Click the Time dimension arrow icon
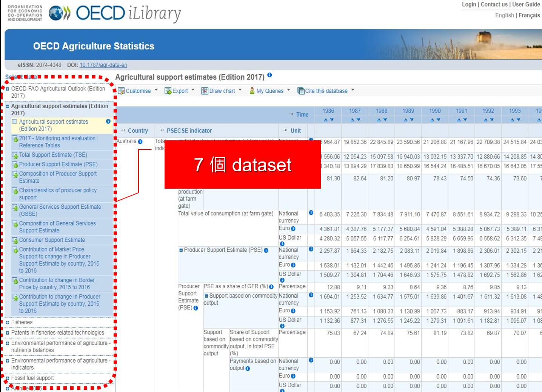The height and width of the screenshot is (392, 542). coord(291,114)
